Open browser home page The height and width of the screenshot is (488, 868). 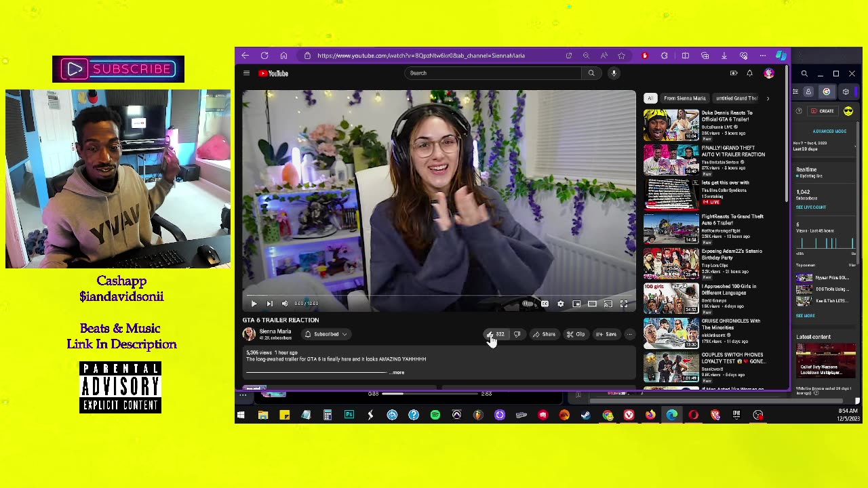tap(283, 56)
